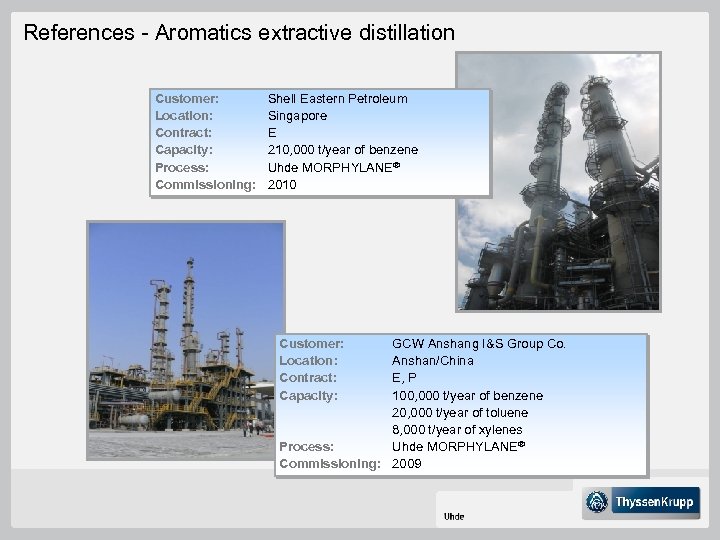
Task: Click '100,000 t/year of benzene' capacity
Action: click(x=467, y=396)
